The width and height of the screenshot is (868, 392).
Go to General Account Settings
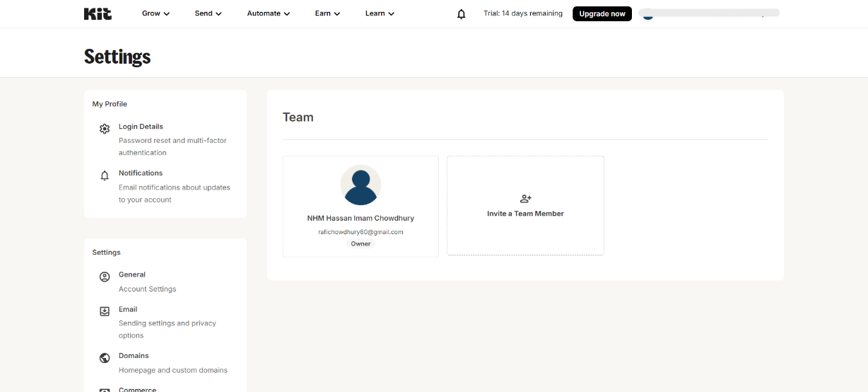(x=132, y=275)
